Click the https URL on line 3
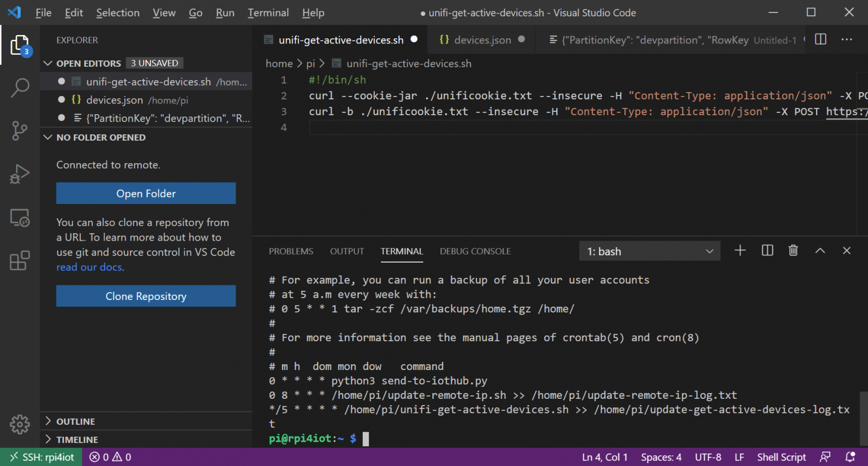868x466 pixels. point(847,111)
